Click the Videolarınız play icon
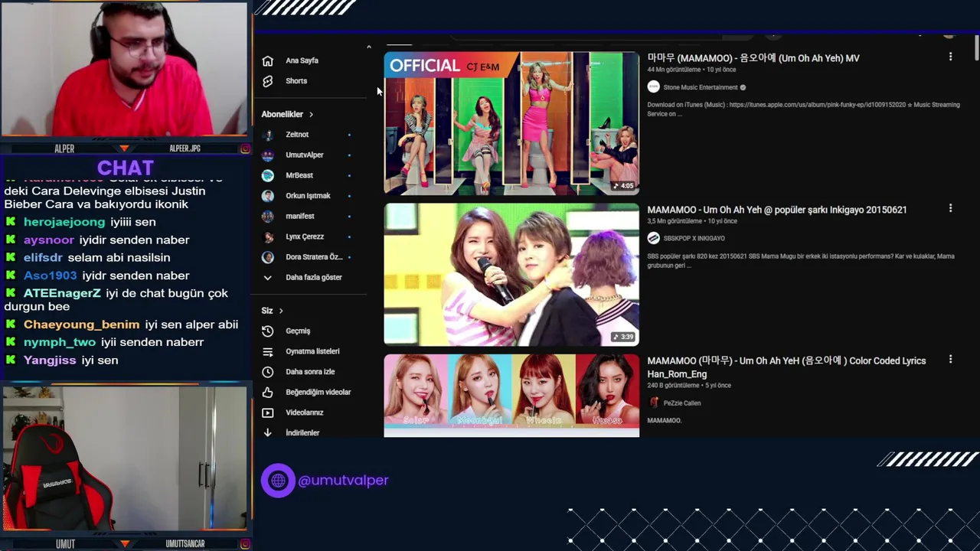The height and width of the screenshot is (551, 980). tap(267, 412)
